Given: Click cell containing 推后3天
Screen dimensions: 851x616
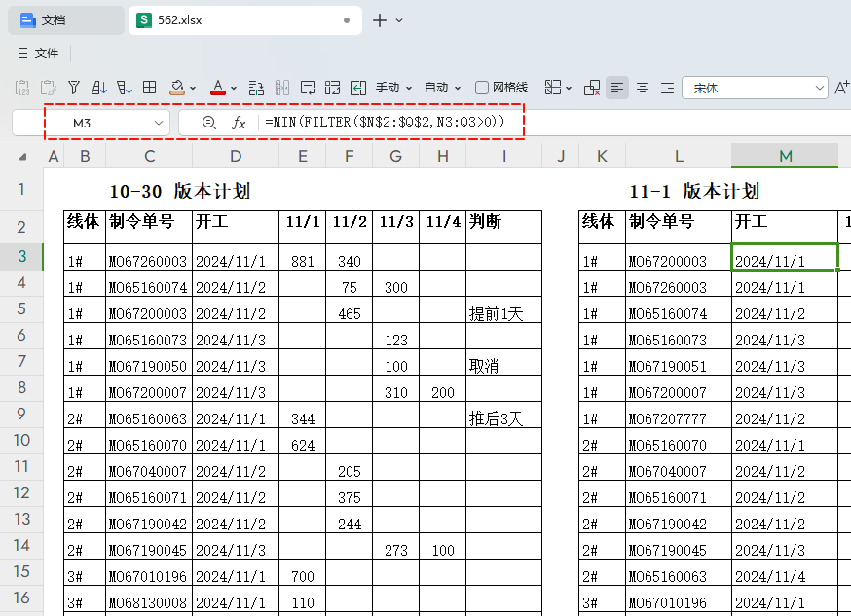Looking at the screenshot, I should 503,415.
